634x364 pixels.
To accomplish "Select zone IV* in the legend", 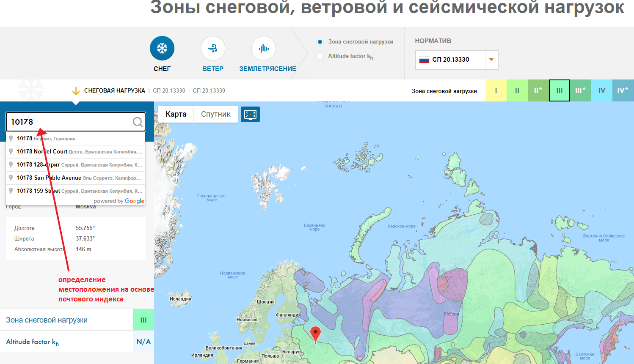I will pyautogui.click(x=623, y=90).
